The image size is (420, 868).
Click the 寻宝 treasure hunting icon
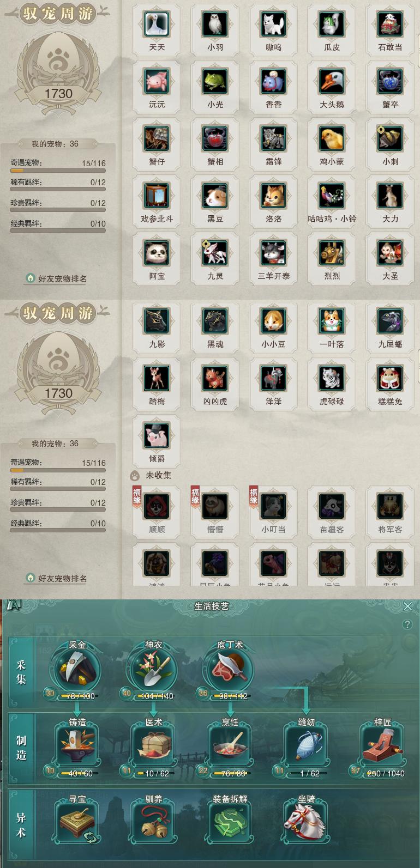77,823
